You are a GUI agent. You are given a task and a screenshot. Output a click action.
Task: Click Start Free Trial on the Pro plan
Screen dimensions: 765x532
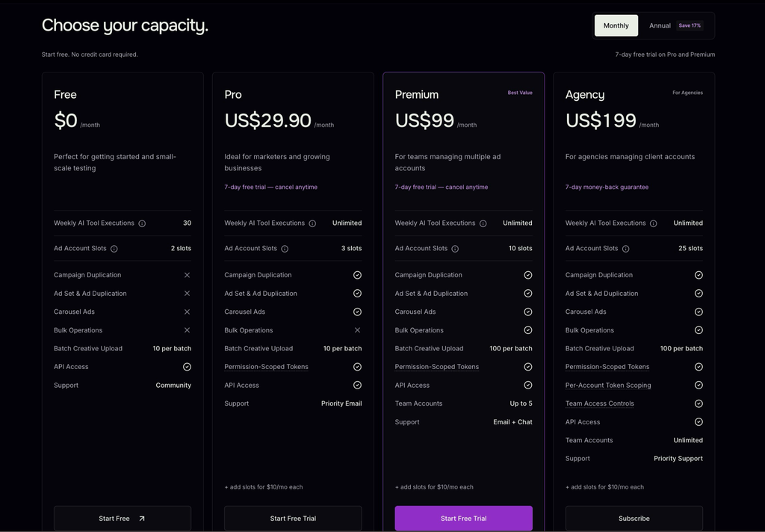point(293,519)
